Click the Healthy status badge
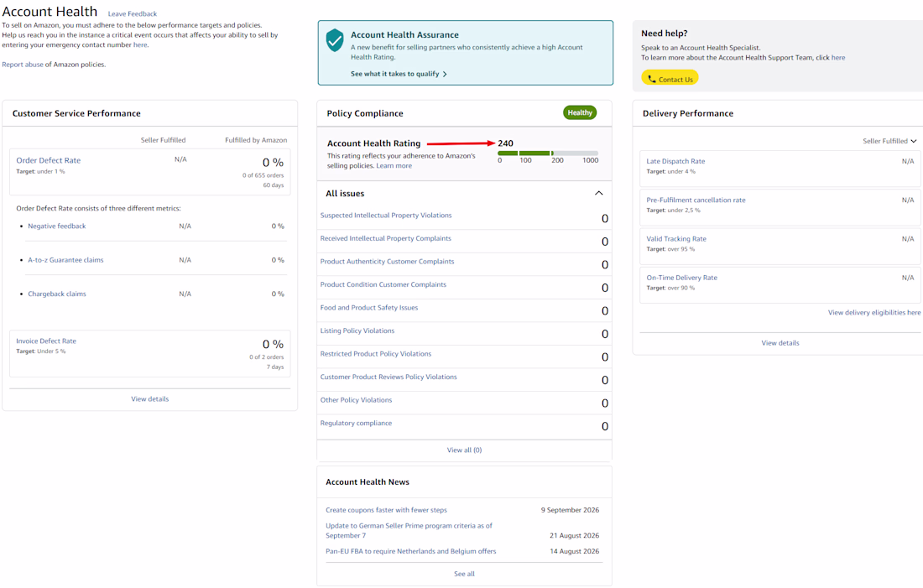 coord(580,112)
